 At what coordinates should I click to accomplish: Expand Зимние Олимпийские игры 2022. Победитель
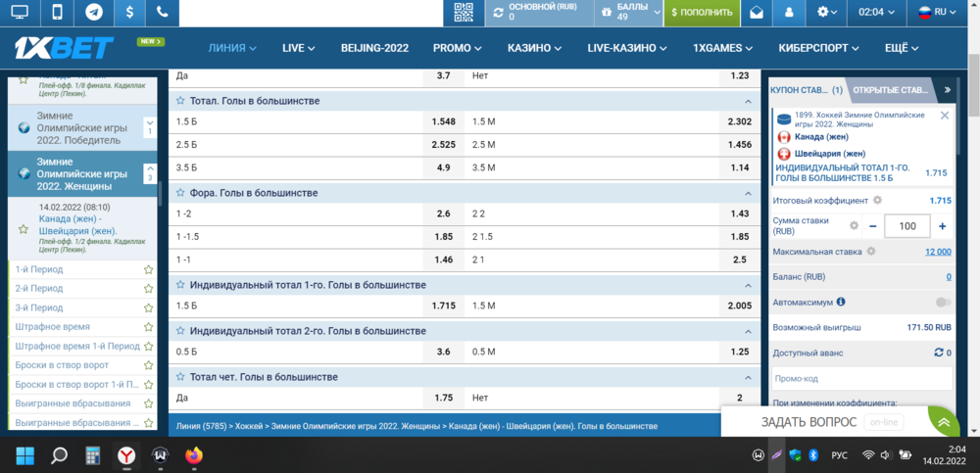coord(150,127)
